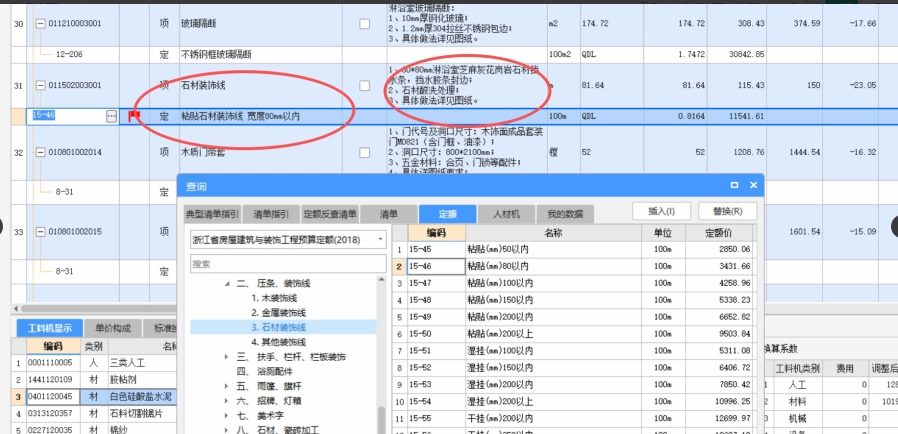The width and height of the screenshot is (898, 434).
Task: Click the 搜索 search input field
Action: [x=287, y=264]
